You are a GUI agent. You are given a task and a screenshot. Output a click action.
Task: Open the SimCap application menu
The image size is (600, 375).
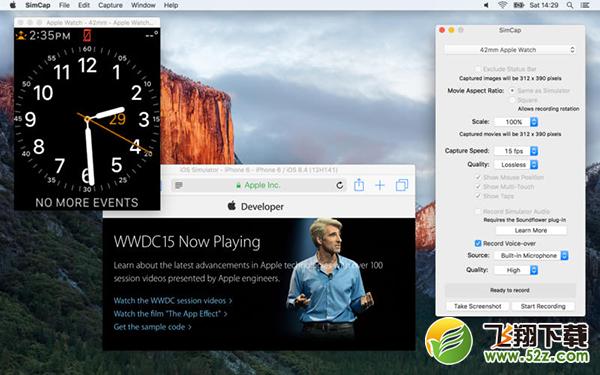pos(38,5)
